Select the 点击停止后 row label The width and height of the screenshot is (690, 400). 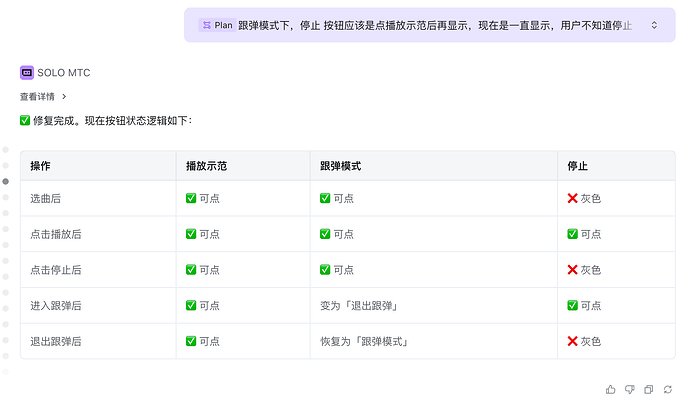click(56, 270)
